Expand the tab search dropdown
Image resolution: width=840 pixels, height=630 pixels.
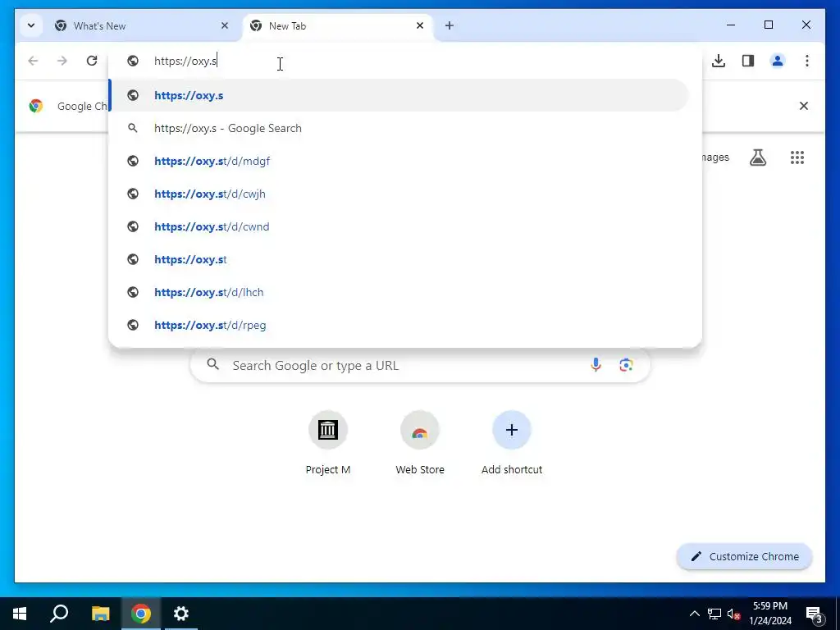click(31, 25)
